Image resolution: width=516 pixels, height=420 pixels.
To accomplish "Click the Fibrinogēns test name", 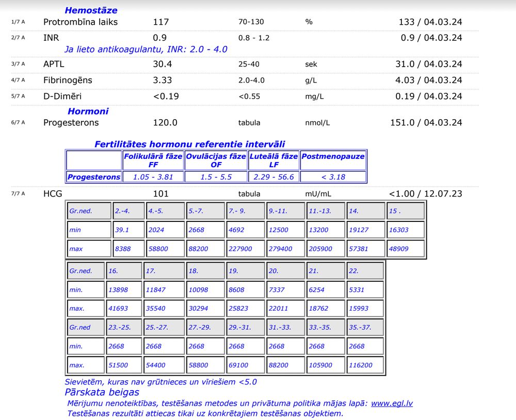I will pos(68,80).
